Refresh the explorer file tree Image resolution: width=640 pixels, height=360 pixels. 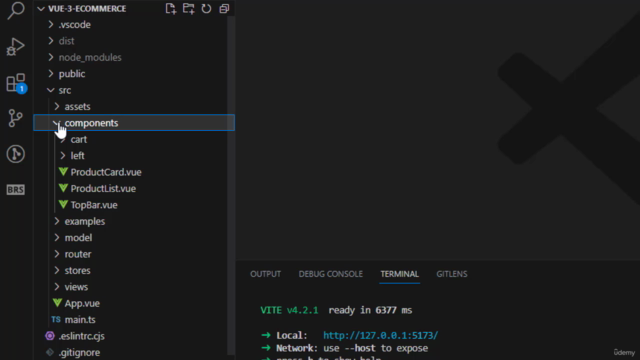pos(206,9)
